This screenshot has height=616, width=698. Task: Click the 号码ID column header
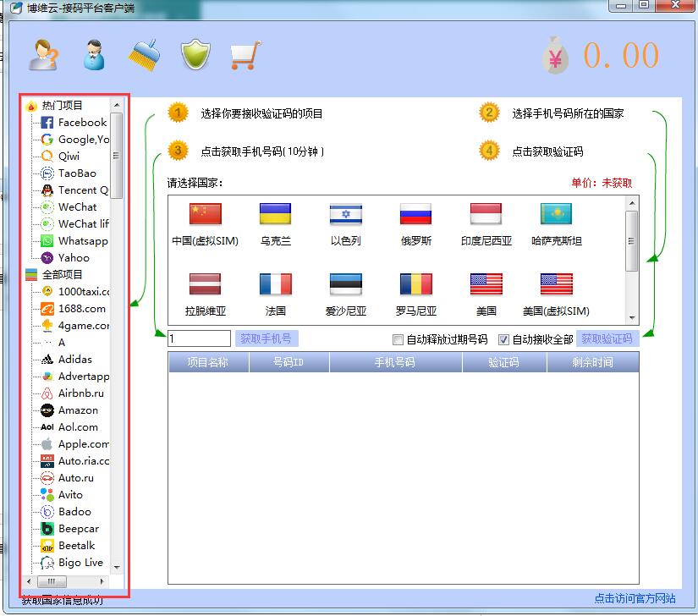point(289,362)
